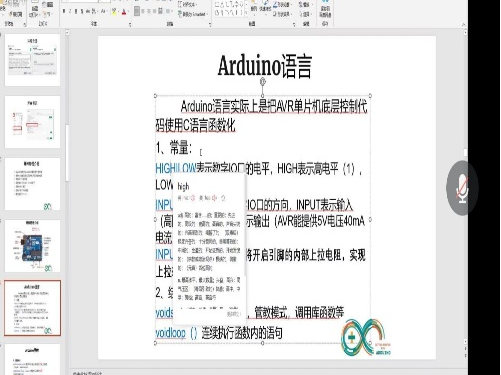Expand the font group dialog launcher
Image resolution: width=501 pixels, height=375 pixels.
click(x=130, y=24)
